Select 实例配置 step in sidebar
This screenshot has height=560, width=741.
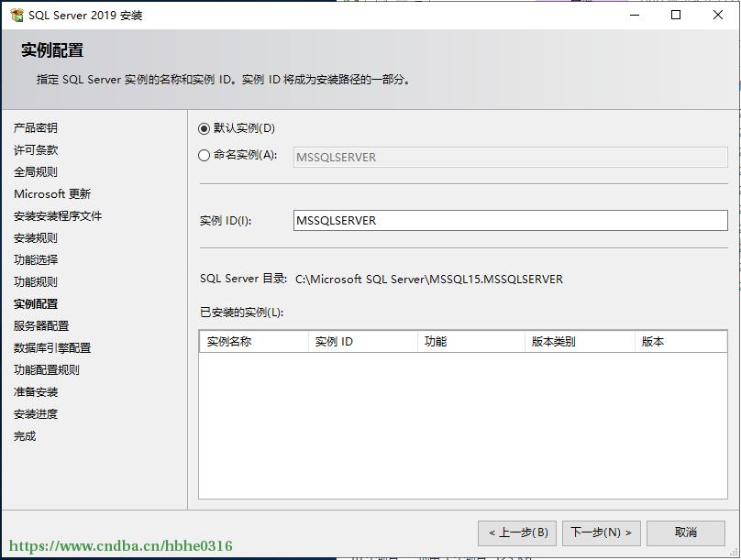tap(36, 304)
